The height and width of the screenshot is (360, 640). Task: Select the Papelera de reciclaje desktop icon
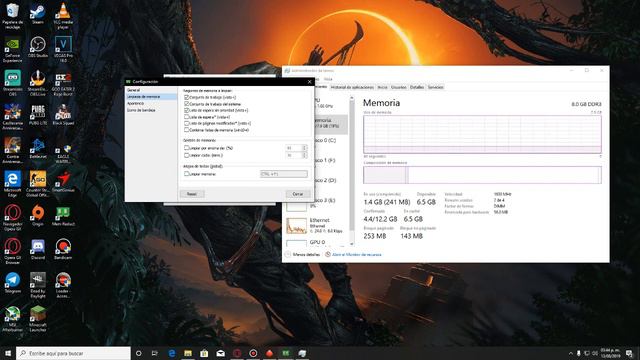pyautogui.click(x=12, y=16)
